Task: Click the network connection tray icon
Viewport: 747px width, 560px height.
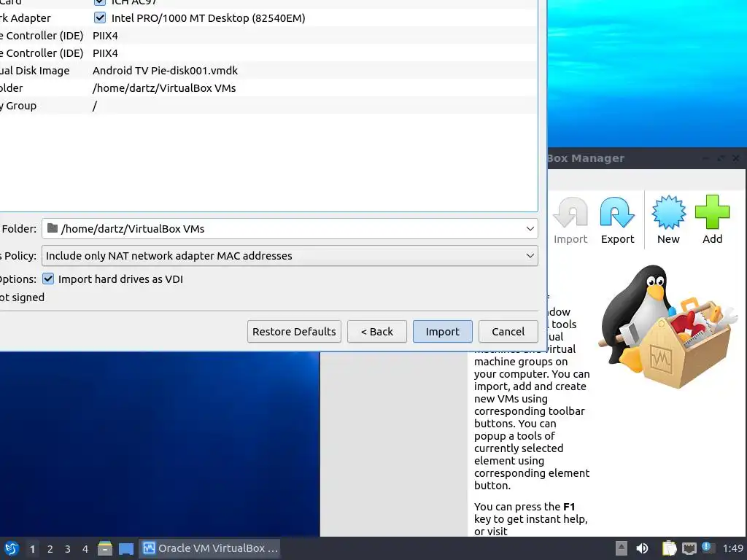Action: [x=689, y=548]
